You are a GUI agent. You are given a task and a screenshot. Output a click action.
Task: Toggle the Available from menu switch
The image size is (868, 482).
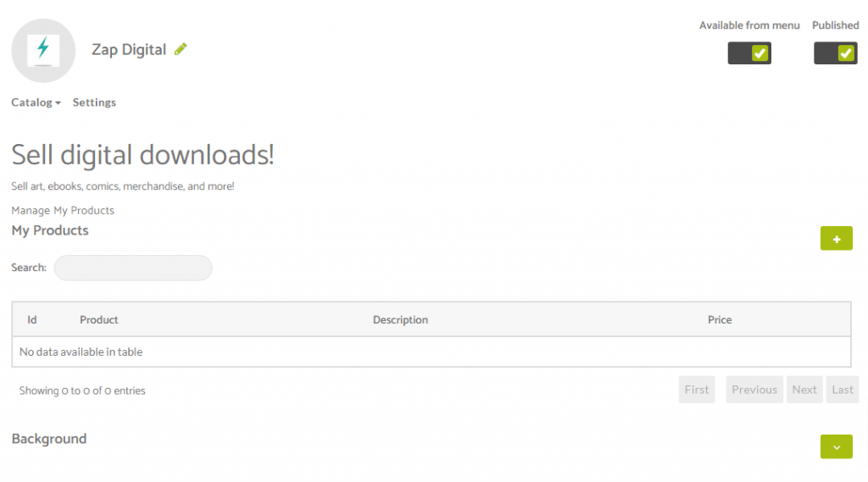[749, 53]
